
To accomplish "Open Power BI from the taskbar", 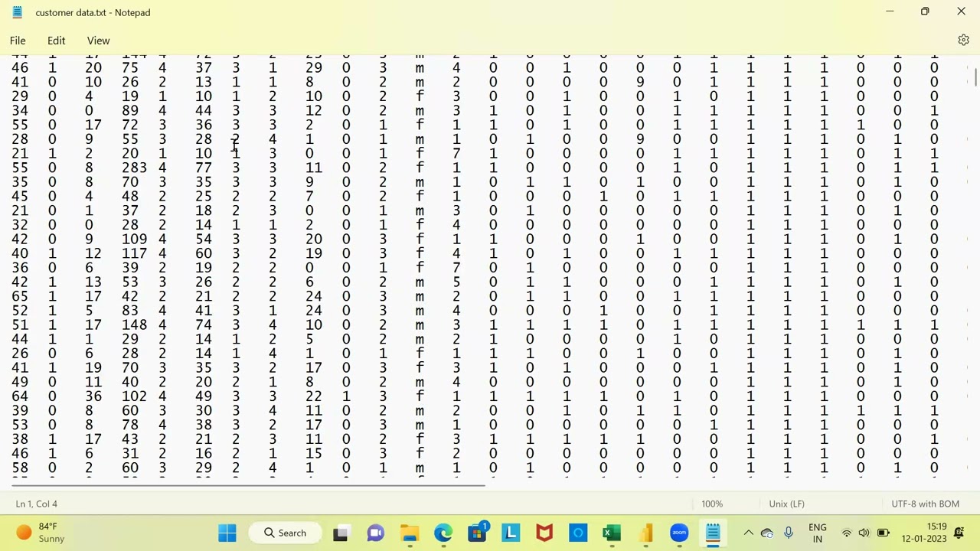I will pyautogui.click(x=645, y=533).
